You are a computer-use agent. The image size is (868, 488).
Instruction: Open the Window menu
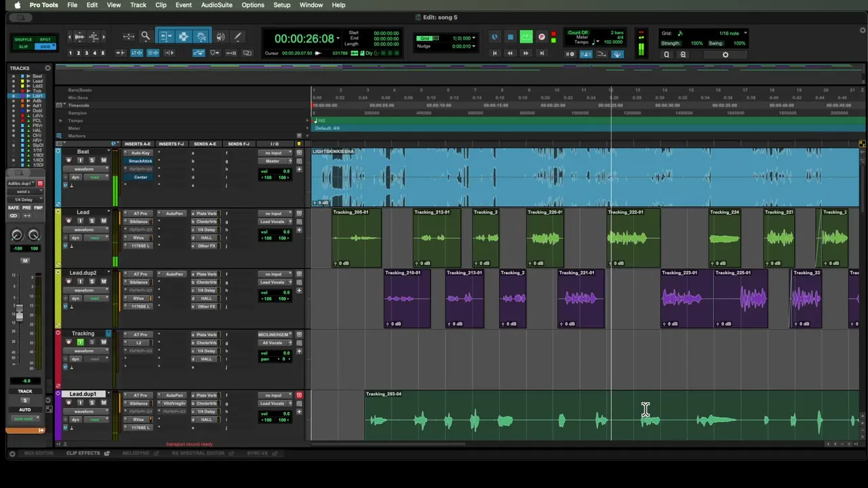click(311, 5)
